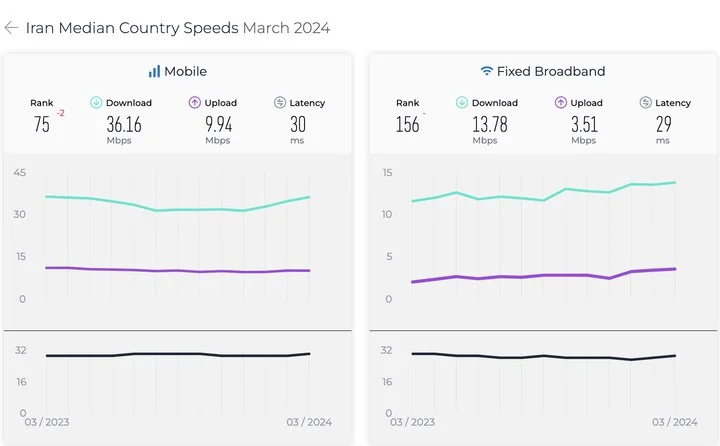
Task: Click the Iran Median Country Speeds title
Action: point(132,28)
